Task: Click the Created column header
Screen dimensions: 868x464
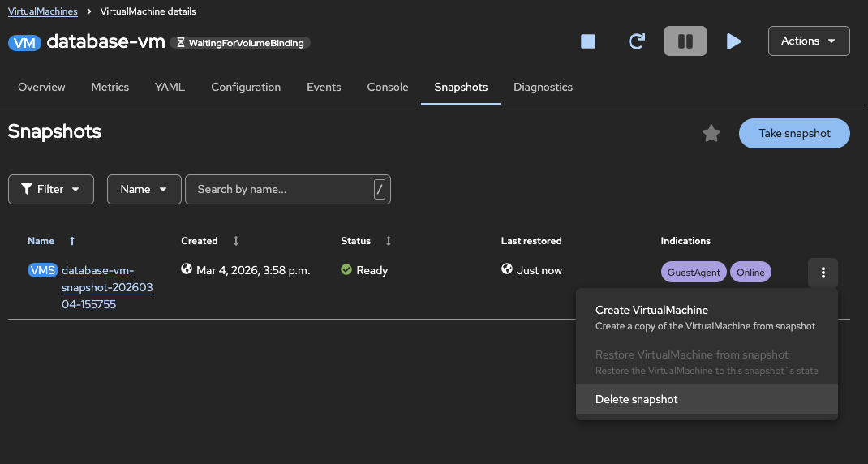Action: point(200,241)
